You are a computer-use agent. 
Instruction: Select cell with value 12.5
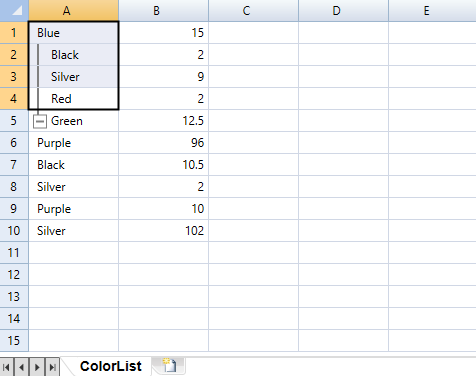163,121
